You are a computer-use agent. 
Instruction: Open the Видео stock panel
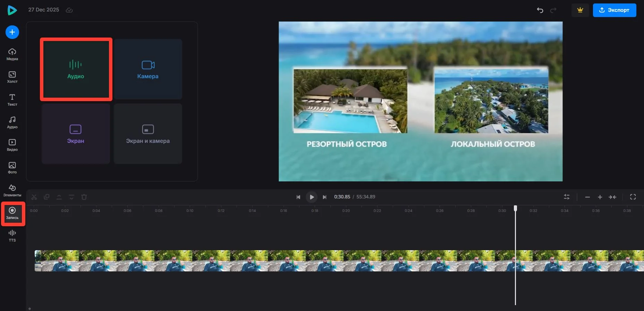pos(12,145)
